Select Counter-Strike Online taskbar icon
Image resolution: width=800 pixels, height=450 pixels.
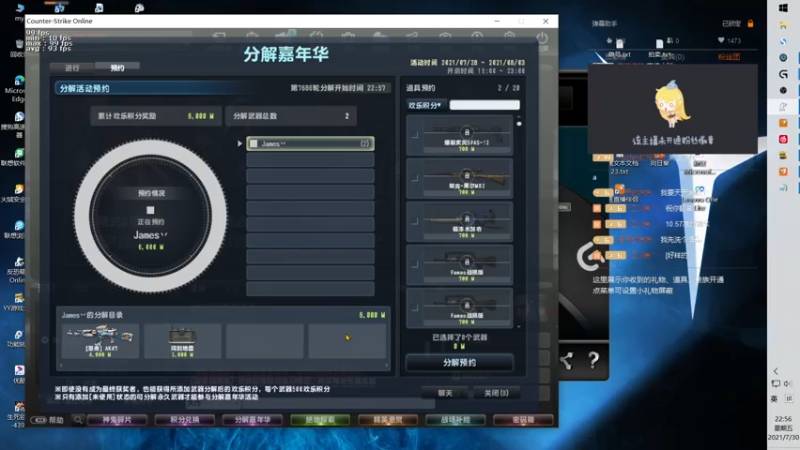[783, 107]
